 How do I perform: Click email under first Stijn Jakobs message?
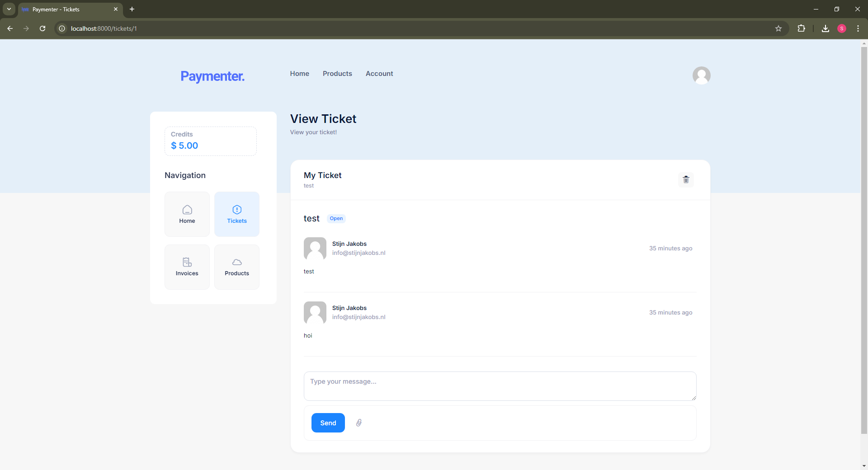tap(359, 253)
